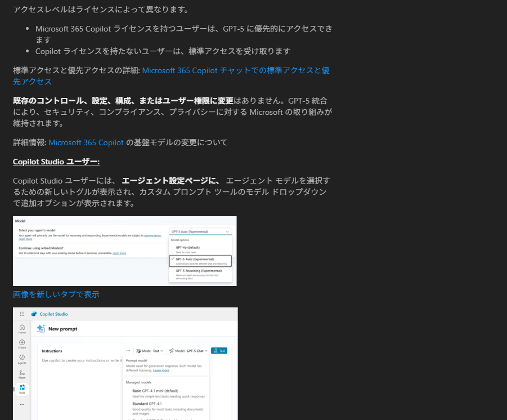Select Standard GPT-4.1 model option
The width and height of the screenshot is (507, 420).
[x=167, y=408]
